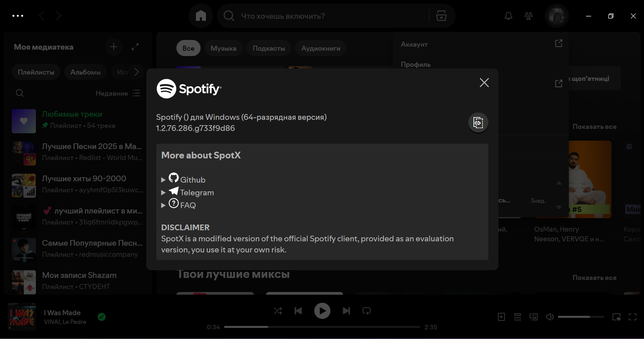Click Показать все above the artist cards
644x339 pixels.
(x=594, y=127)
